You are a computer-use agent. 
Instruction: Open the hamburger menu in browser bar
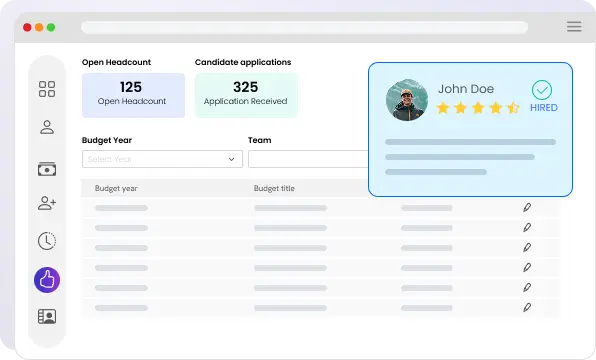pyautogui.click(x=574, y=27)
